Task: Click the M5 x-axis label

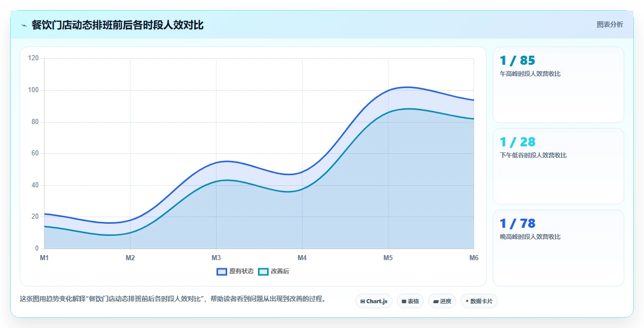Action: (x=388, y=258)
